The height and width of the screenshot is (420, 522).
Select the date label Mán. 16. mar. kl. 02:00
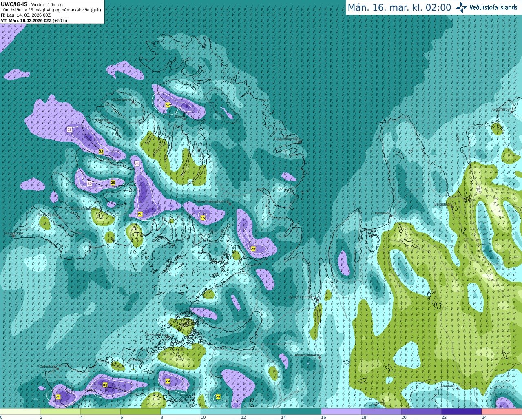point(399,8)
